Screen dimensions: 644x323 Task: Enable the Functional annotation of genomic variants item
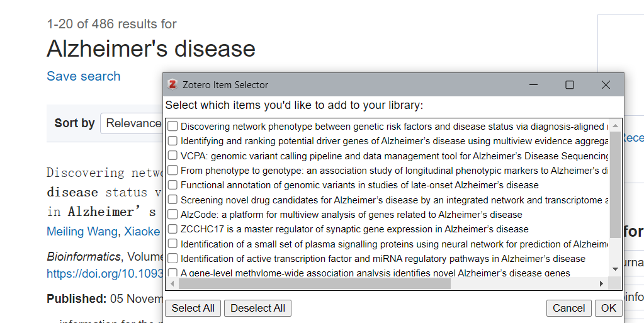pyautogui.click(x=173, y=185)
